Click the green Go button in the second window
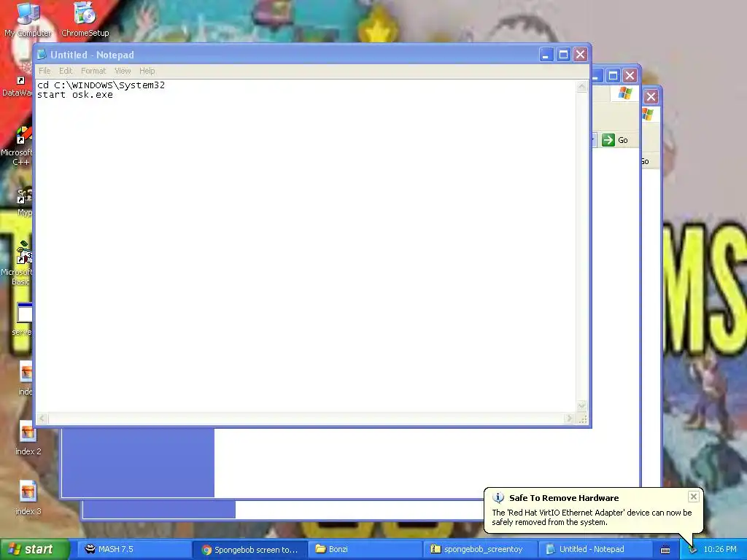This screenshot has width=747, height=560. (614, 140)
